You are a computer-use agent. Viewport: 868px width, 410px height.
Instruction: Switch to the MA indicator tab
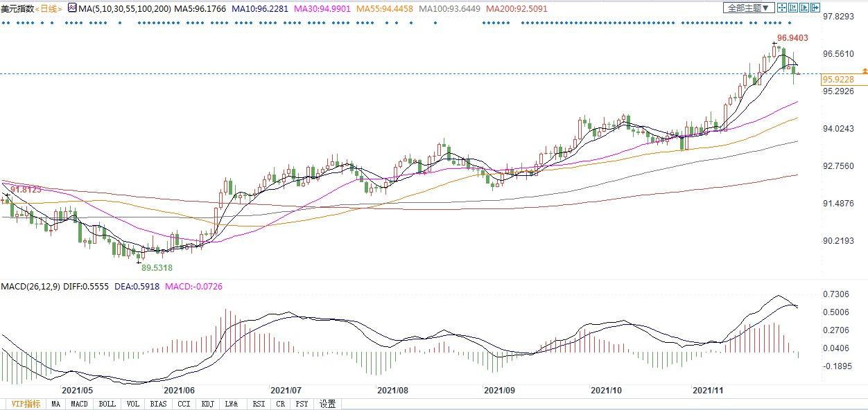point(56,404)
